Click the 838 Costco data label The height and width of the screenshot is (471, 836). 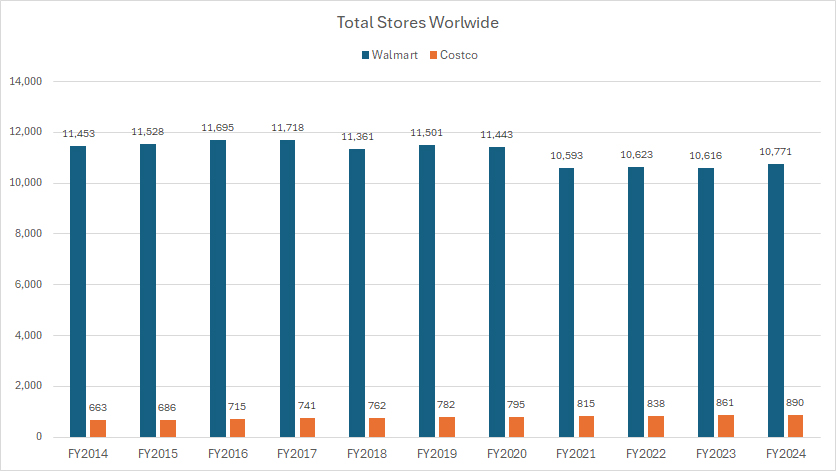(656, 404)
